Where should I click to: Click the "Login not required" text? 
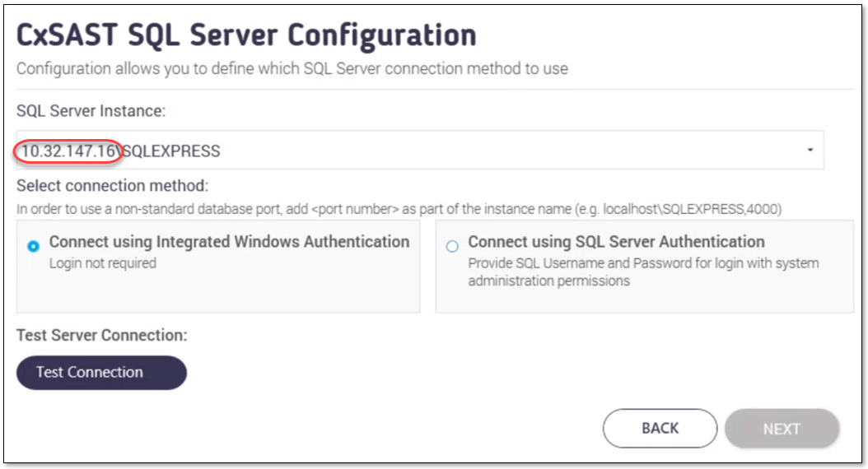click(x=102, y=263)
